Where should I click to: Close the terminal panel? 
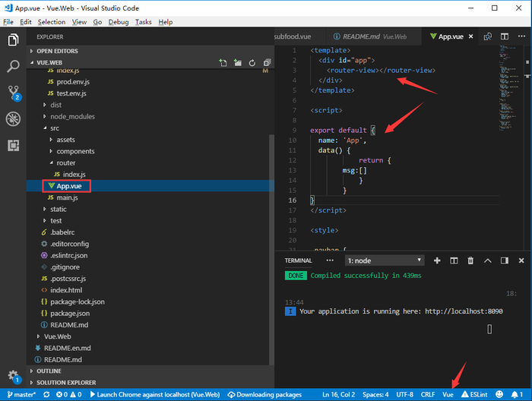click(x=521, y=260)
